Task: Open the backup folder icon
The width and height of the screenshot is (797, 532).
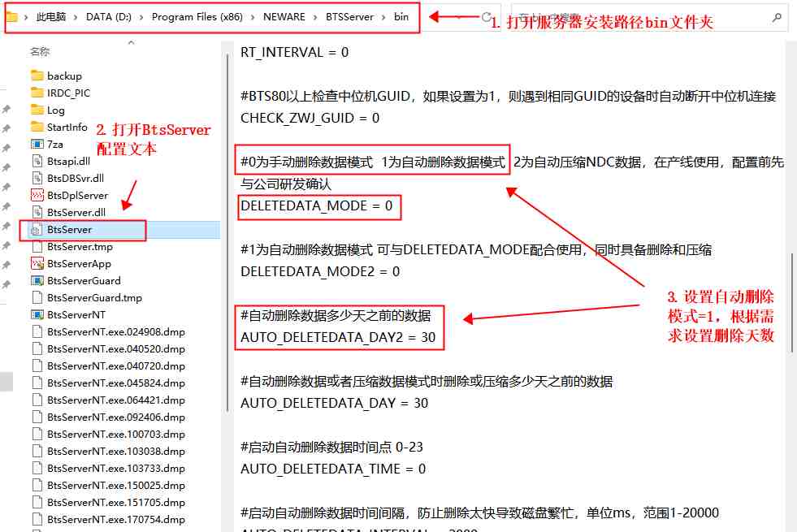Action: [37, 76]
